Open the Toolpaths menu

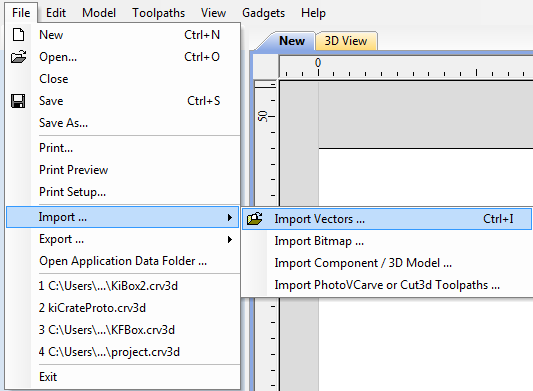[x=158, y=13]
